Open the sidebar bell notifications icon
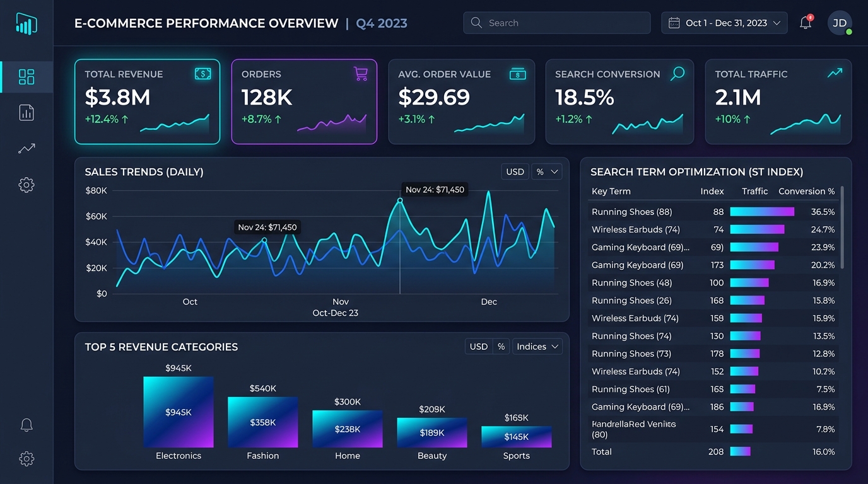Screen dimensions: 868x484 pos(26,425)
